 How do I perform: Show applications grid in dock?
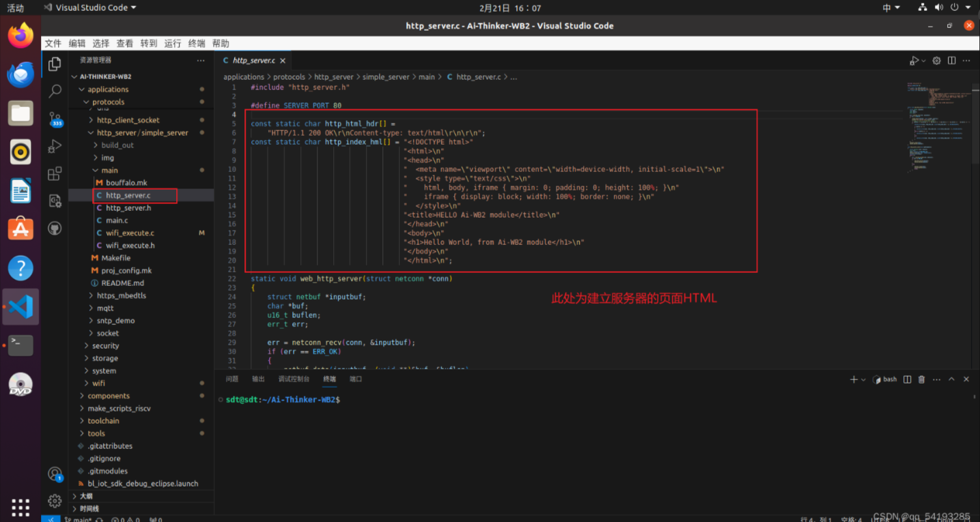pyautogui.click(x=20, y=508)
